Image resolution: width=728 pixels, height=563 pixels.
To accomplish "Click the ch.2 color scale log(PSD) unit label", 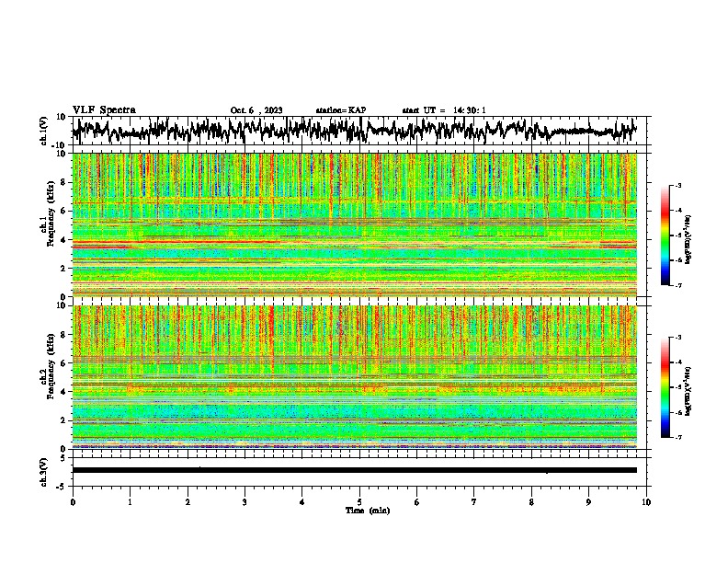I will pyautogui.click(x=689, y=391).
